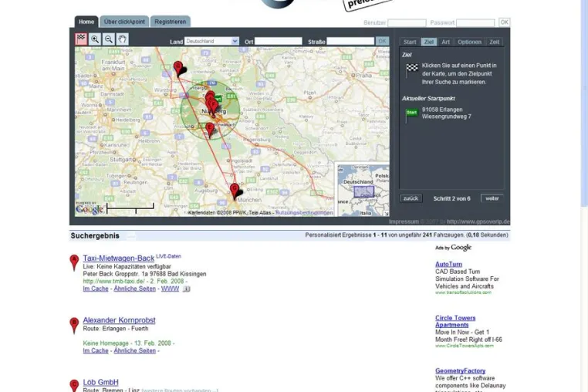Click the Suchergebnis heading
The width and height of the screenshot is (588, 392).
[95, 235]
